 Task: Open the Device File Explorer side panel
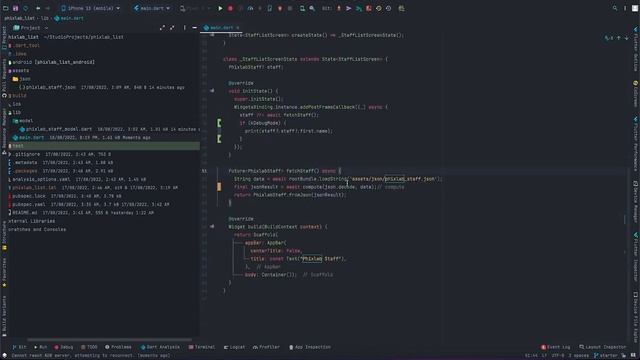636,317
